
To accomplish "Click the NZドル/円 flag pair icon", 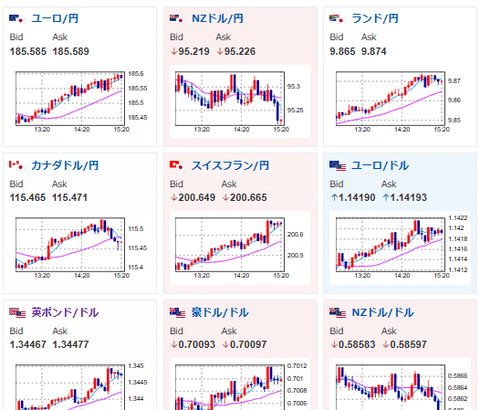I will [177, 18].
